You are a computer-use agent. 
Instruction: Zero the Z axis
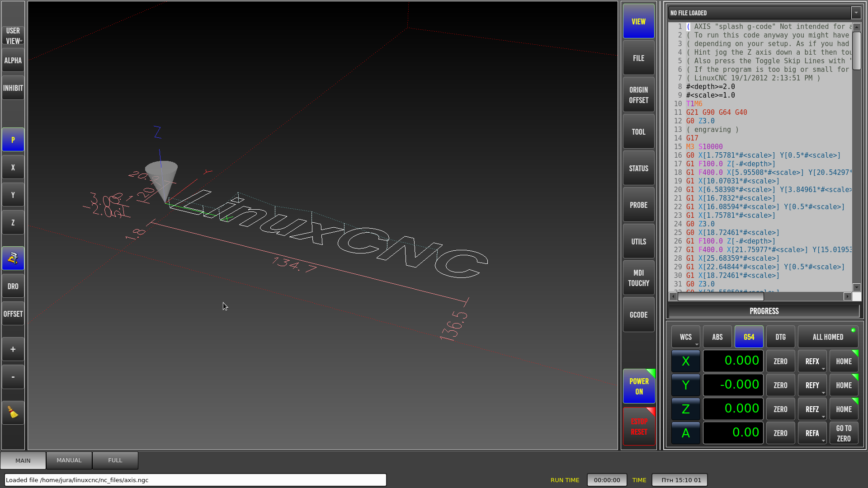[x=780, y=409]
